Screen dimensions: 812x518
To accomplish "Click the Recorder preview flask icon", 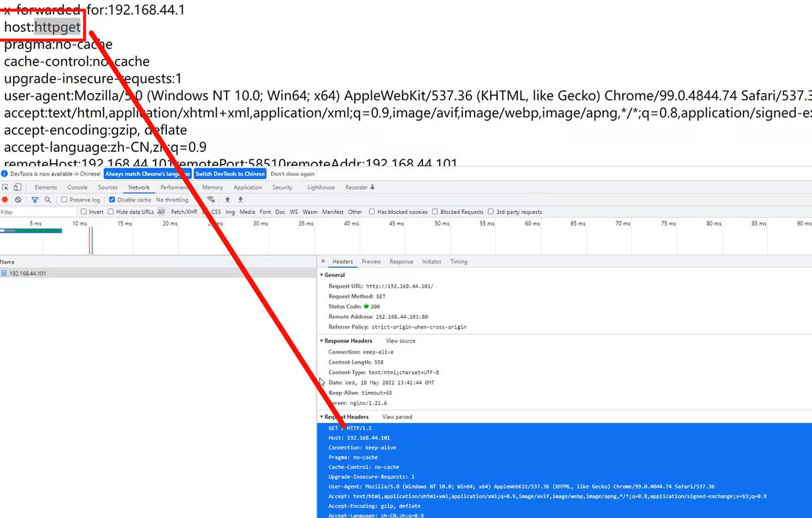I will coord(372,187).
